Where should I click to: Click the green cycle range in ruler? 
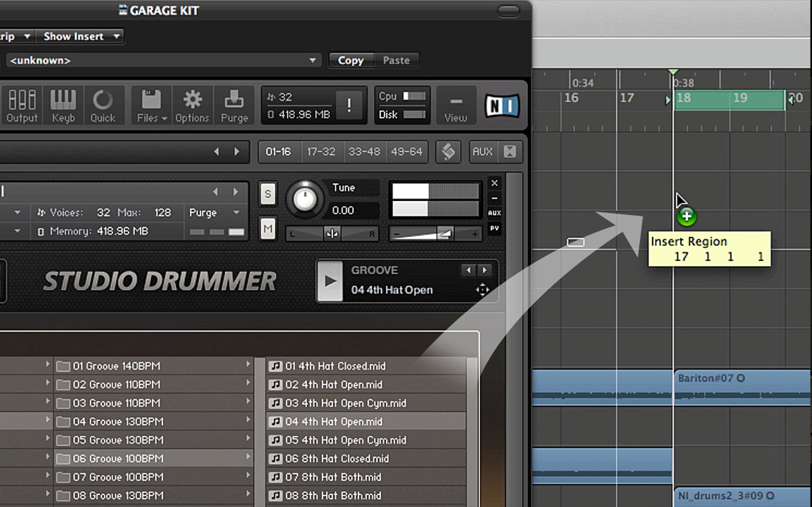pyautogui.click(x=730, y=100)
